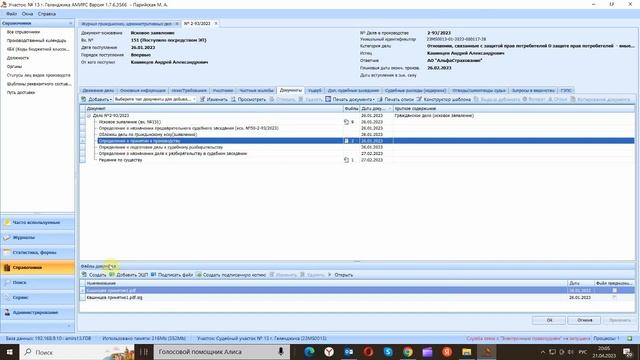Open Google Chrome from taskbar
The height and width of the screenshot is (360, 640).
408,352
